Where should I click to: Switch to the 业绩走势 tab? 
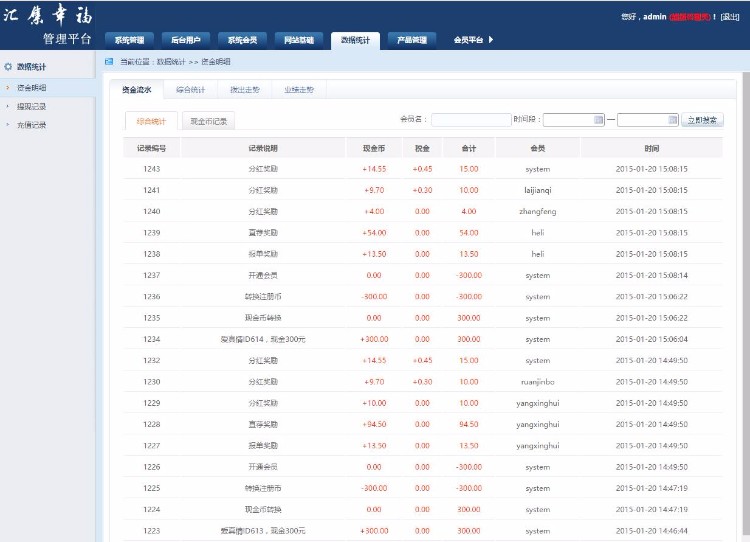tap(299, 89)
